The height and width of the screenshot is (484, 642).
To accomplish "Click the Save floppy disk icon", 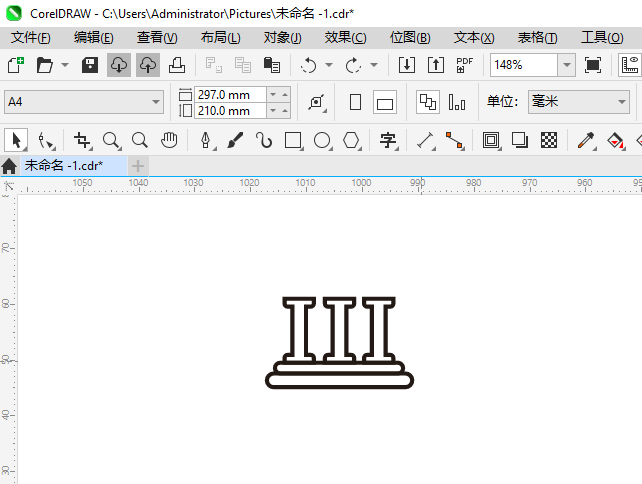I will click(x=90, y=65).
